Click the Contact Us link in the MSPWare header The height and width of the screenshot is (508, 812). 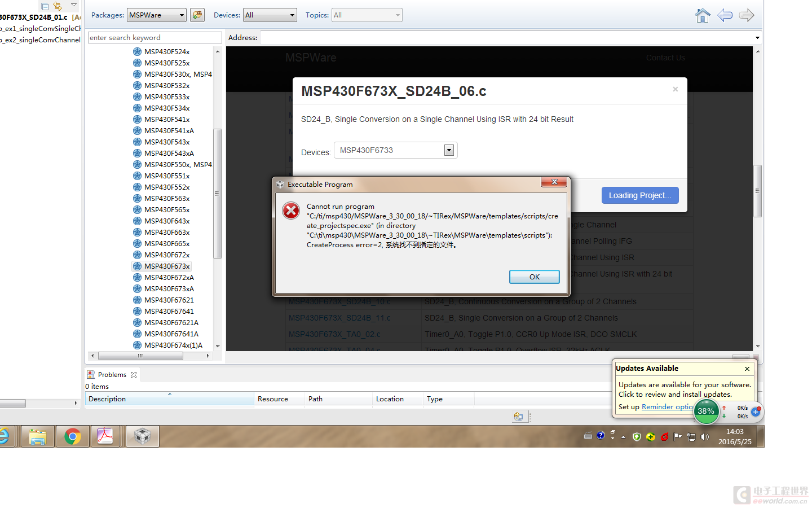pyautogui.click(x=665, y=58)
